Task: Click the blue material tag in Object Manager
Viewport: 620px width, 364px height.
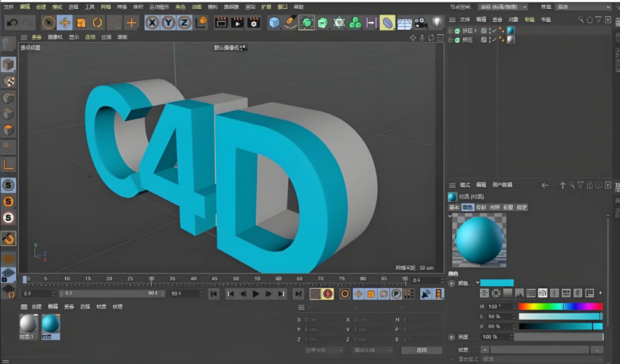Action: (x=511, y=30)
